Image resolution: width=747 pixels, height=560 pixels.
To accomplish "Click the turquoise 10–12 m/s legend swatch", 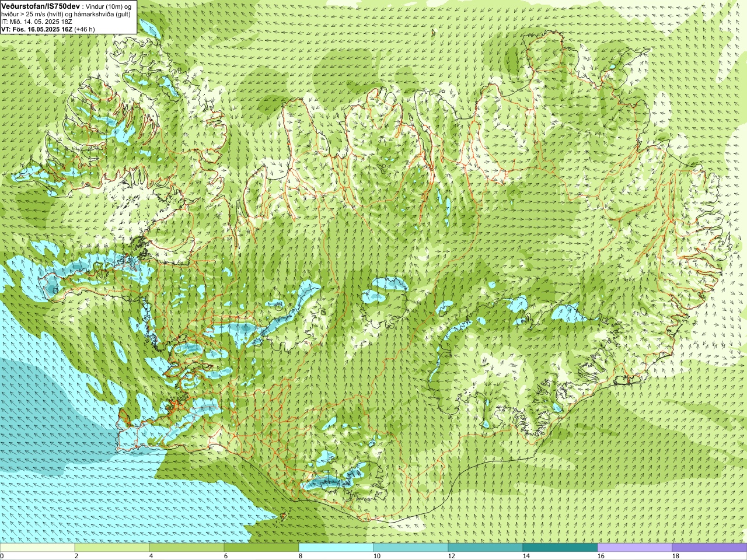I will tap(411, 548).
